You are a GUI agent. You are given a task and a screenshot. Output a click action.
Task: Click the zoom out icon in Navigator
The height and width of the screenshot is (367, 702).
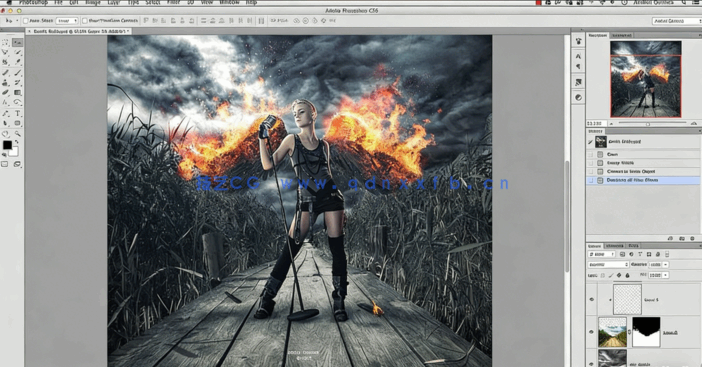tap(612, 123)
